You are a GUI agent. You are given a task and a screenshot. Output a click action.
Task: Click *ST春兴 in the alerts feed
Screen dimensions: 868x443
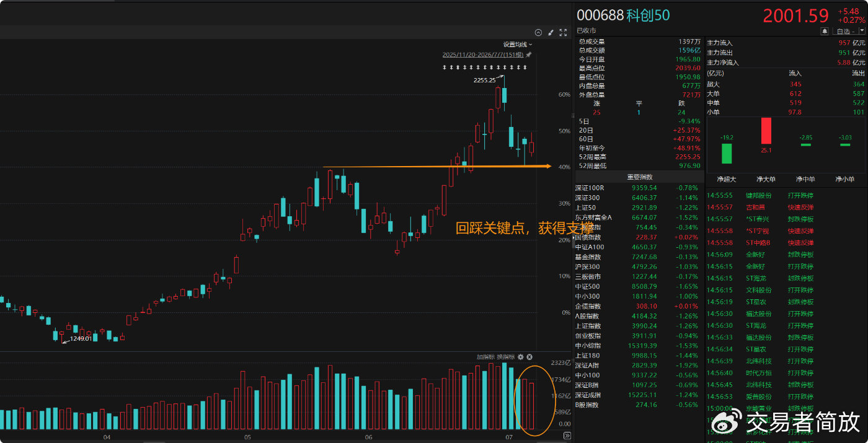(759, 219)
